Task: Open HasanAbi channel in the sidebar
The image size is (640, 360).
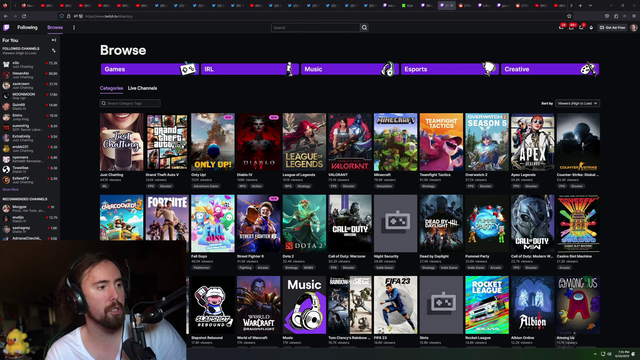Action: point(30,75)
